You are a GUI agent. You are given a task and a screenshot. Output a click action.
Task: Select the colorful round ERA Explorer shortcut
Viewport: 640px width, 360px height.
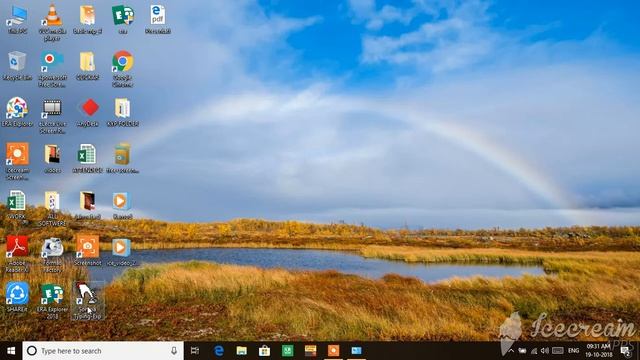pos(17,111)
